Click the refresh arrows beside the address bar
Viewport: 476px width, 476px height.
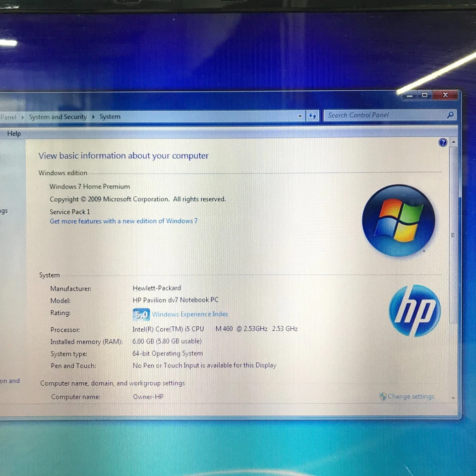pyautogui.click(x=312, y=116)
